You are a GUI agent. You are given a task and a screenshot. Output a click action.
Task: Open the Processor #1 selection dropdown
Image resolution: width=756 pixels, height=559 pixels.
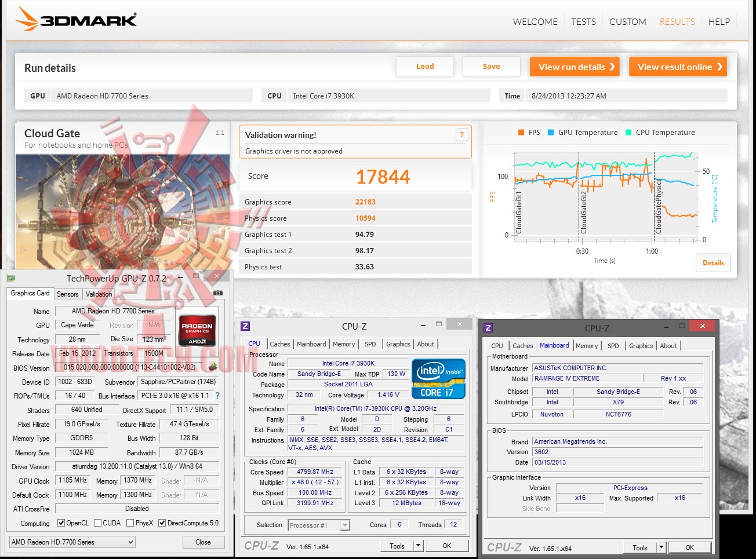(x=319, y=525)
